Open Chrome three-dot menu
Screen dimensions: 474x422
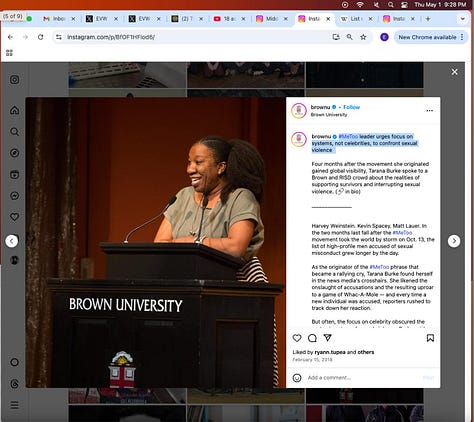(462, 37)
